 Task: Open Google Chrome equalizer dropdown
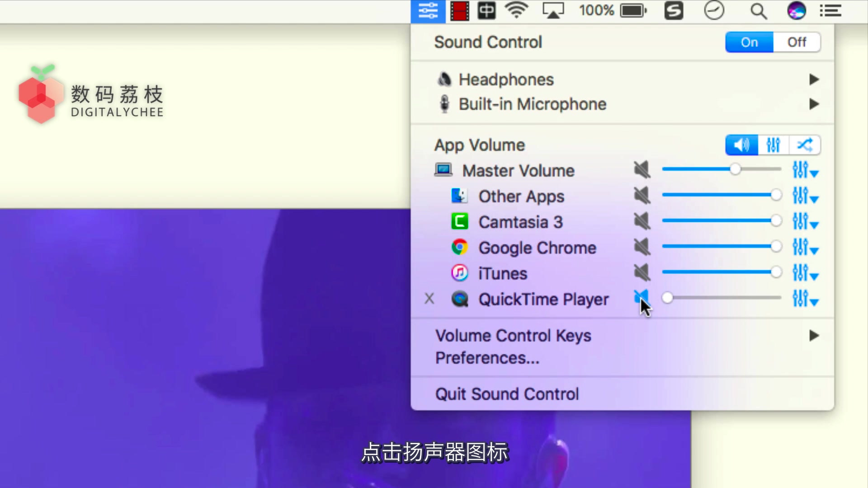pos(806,248)
